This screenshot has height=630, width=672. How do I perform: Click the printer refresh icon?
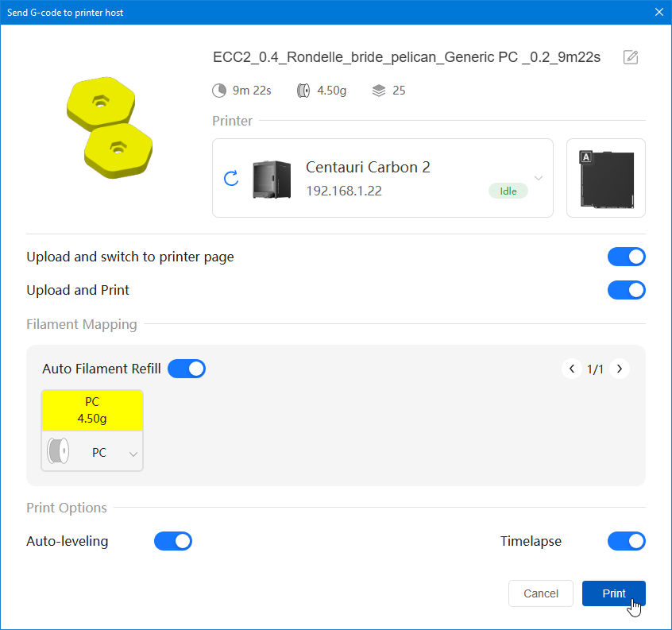[x=231, y=178]
